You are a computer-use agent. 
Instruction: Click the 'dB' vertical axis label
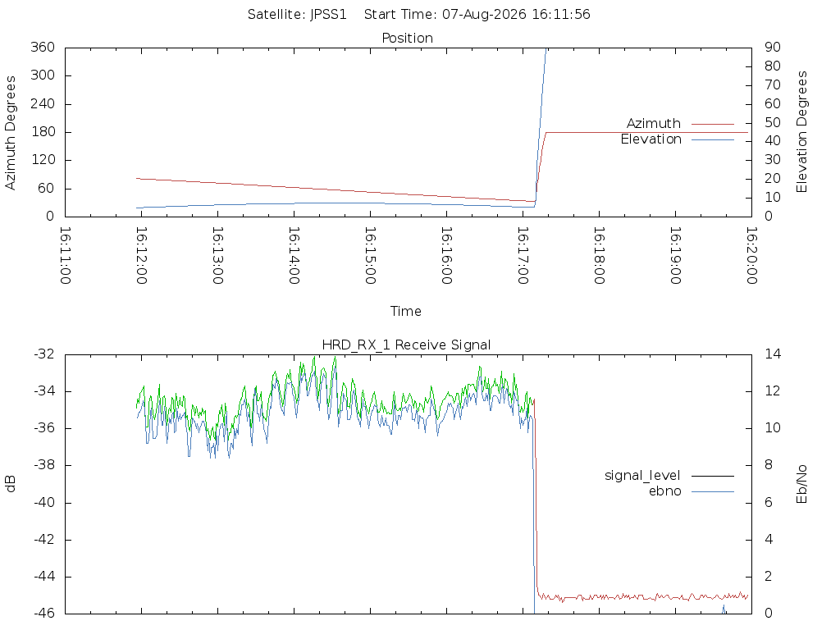pos(10,484)
